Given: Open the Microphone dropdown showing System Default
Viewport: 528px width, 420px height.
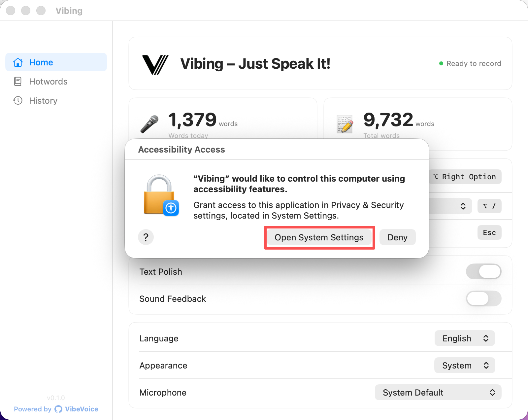Looking at the screenshot, I should click(438, 392).
